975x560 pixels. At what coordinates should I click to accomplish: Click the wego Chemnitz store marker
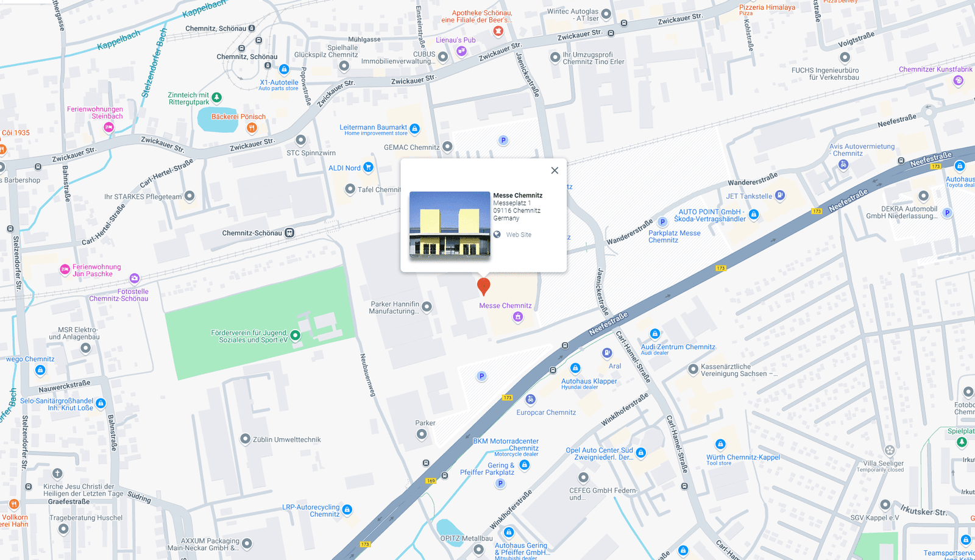point(40,370)
